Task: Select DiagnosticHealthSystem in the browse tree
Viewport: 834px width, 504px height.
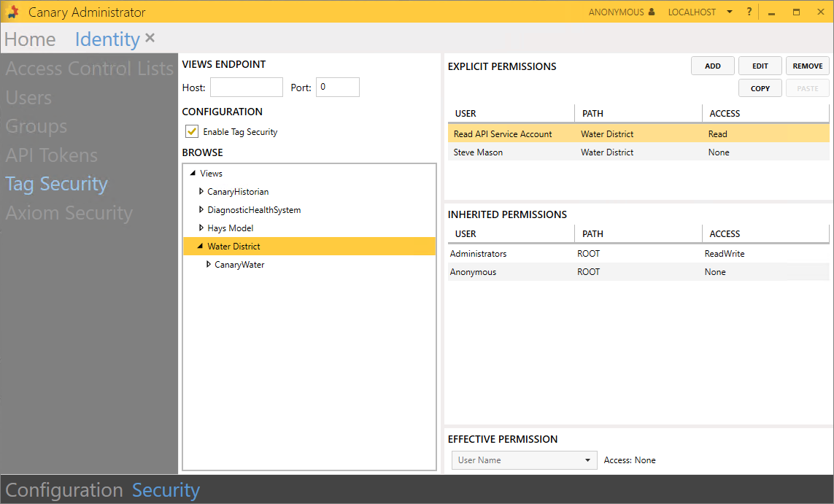Action: [254, 209]
